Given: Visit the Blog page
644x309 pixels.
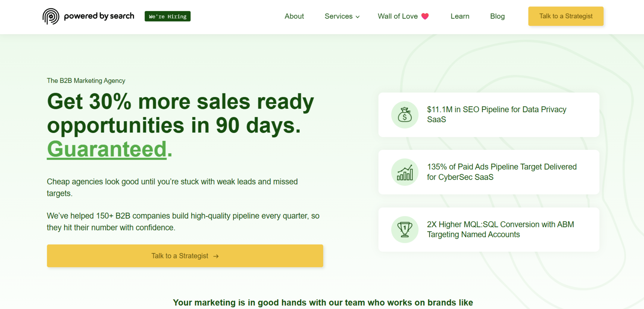Looking at the screenshot, I should [x=497, y=16].
